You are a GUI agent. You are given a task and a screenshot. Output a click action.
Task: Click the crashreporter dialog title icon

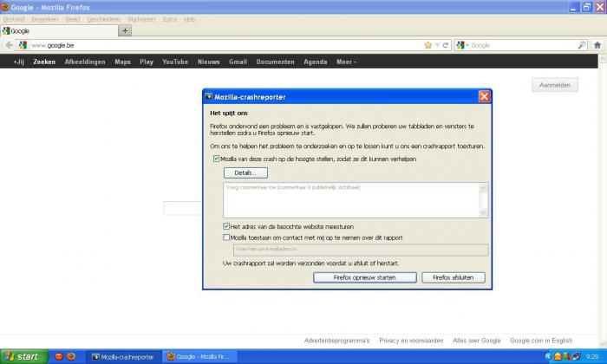click(209, 96)
